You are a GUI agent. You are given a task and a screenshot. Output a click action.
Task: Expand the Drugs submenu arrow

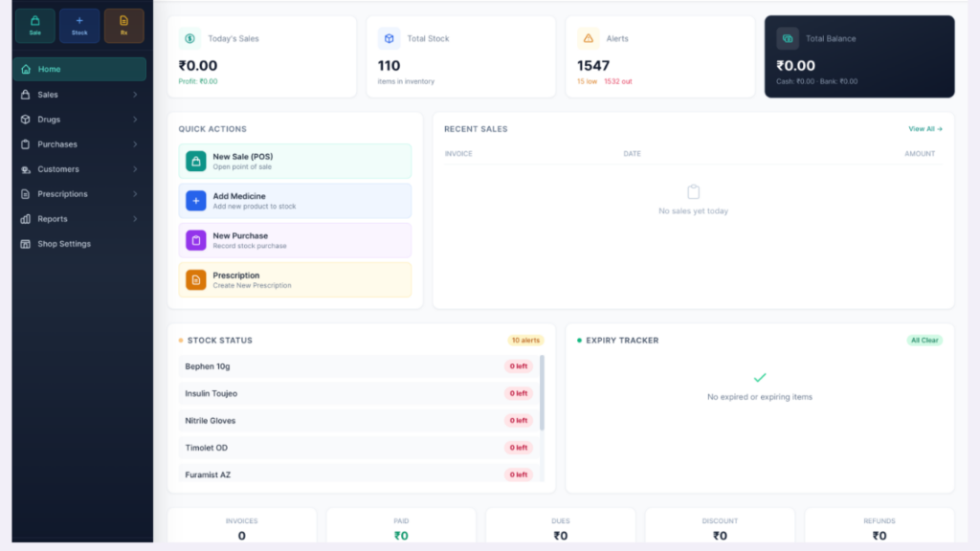tap(135, 120)
